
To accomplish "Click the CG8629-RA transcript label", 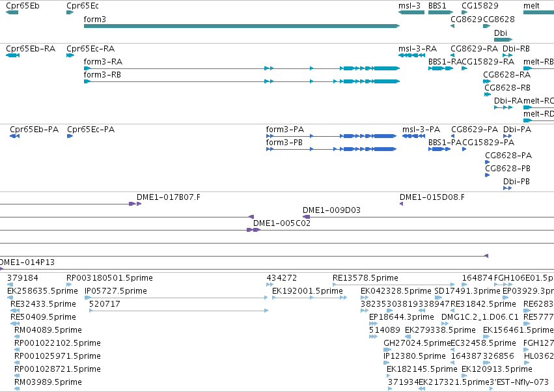I will [x=474, y=48].
